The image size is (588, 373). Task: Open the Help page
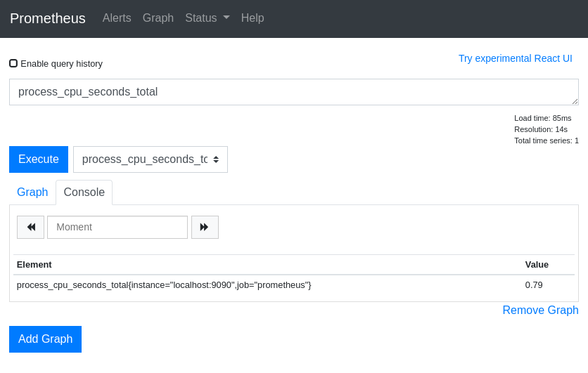pos(253,18)
